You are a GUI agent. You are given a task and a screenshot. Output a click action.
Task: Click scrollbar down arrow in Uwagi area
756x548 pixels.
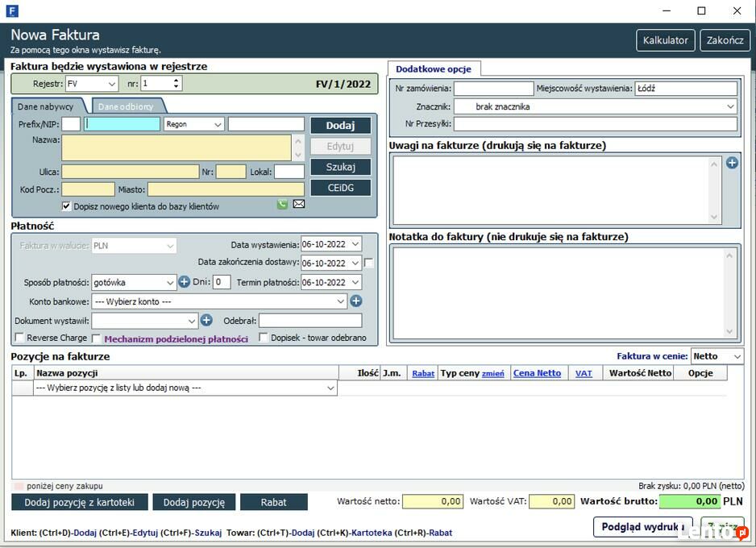point(714,218)
